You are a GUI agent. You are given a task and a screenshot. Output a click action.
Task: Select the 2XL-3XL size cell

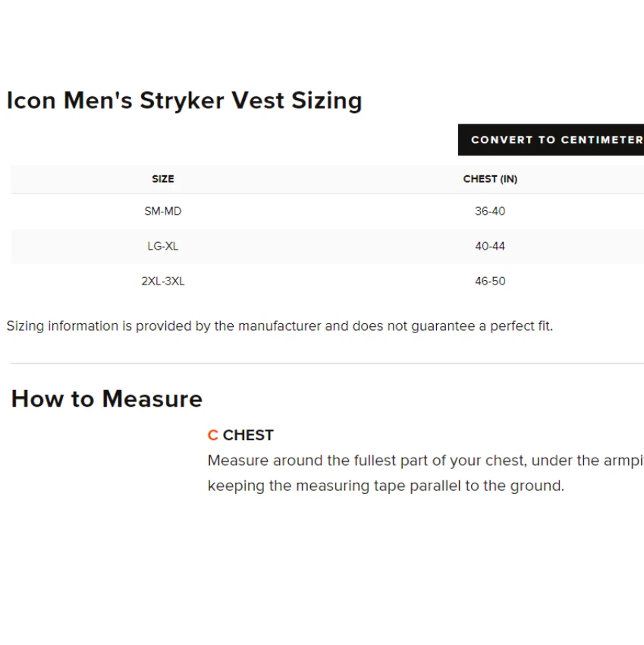pyautogui.click(x=163, y=281)
